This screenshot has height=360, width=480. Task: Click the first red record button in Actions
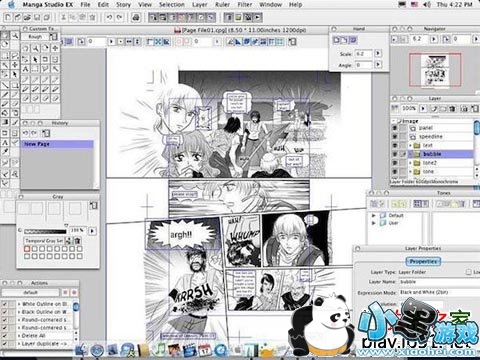pyautogui.click(x=66, y=292)
